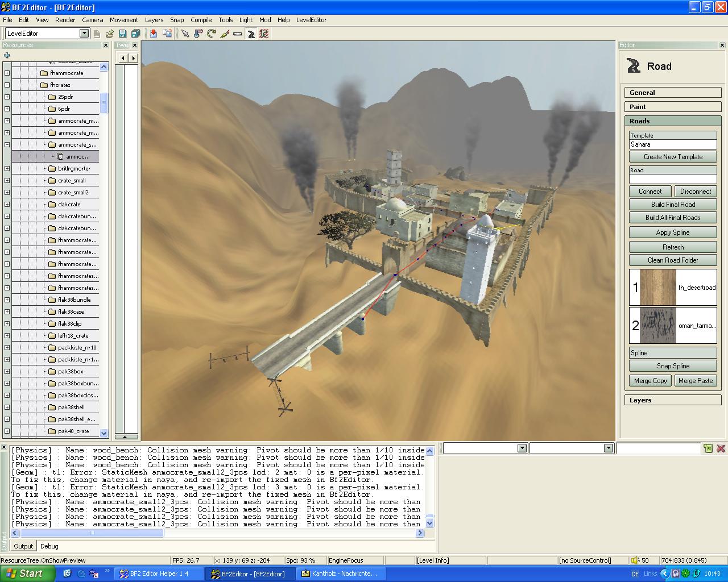Close the Tweaker panel
Viewport: 728px width, 582px height.
[x=135, y=45]
